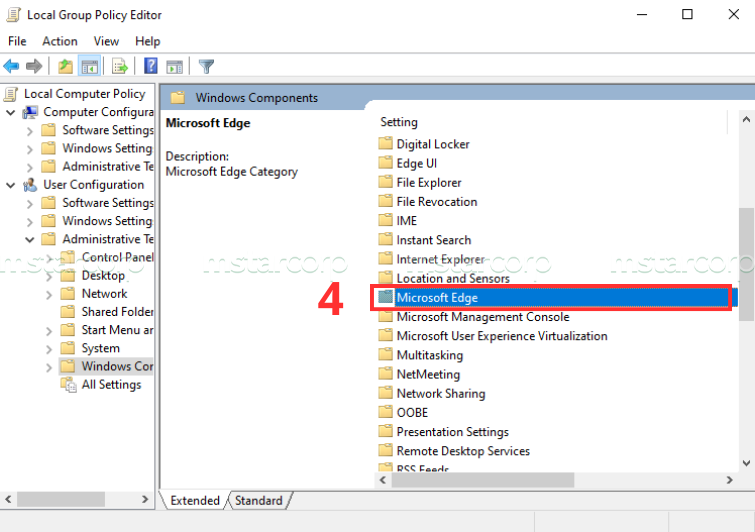Click the Back arrow toolbar icon
Screen dimensions: 755x532
click(11, 66)
